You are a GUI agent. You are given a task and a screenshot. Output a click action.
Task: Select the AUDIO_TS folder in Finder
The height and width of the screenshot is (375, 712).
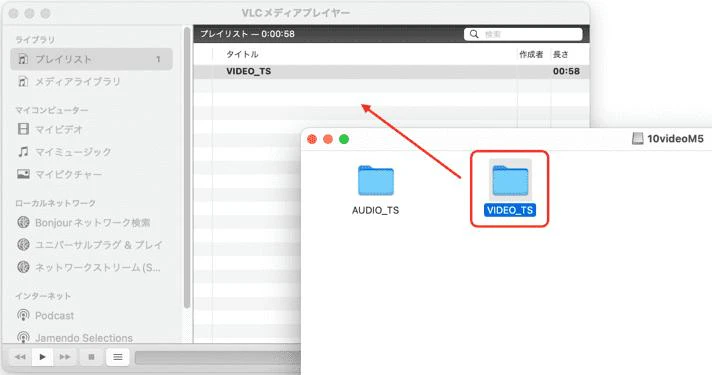[376, 181]
